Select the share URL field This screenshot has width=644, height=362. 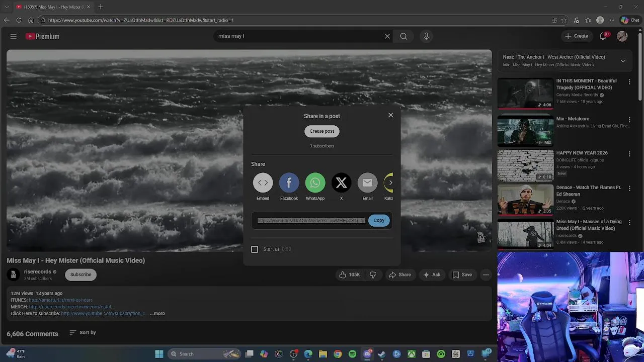click(x=311, y=221)
